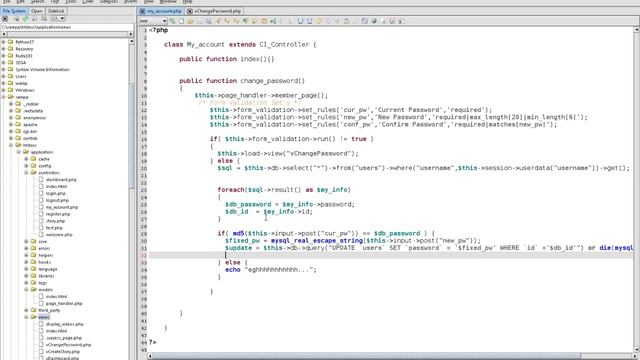Select the config folder
Image resolution: width=640 pixels, height=360 pixels.
click(x=44, y=166)
